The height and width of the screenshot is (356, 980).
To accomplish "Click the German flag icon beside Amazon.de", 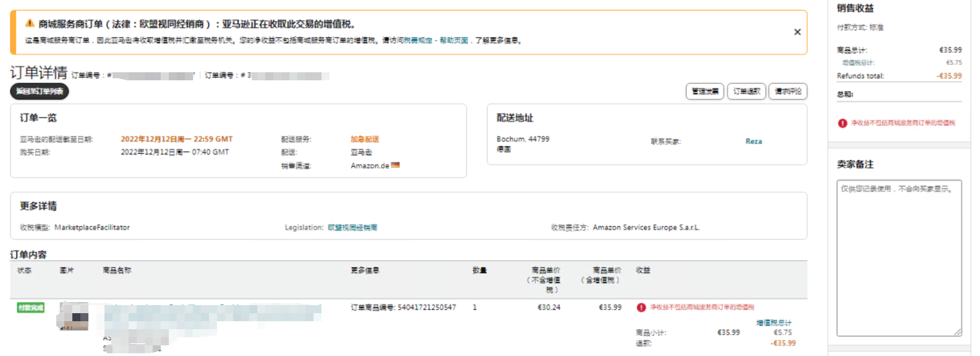I will (x=395, y=165).
